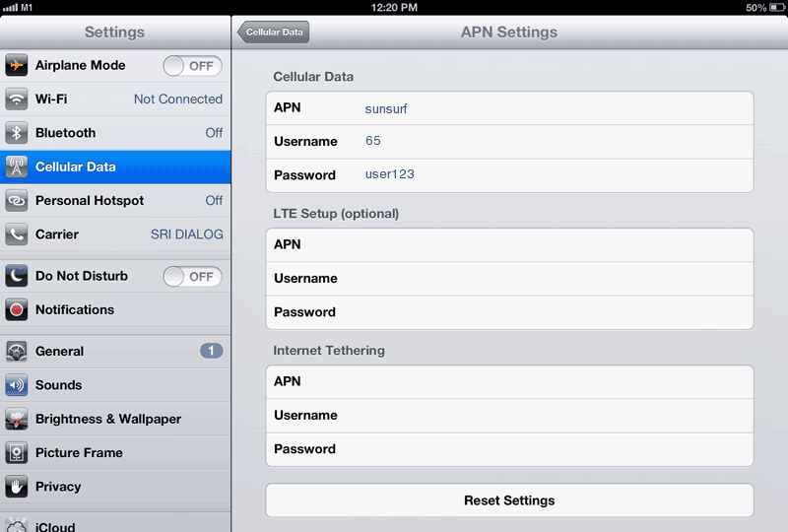Toggle the Do Not Disturb switch

pos(192,277)
